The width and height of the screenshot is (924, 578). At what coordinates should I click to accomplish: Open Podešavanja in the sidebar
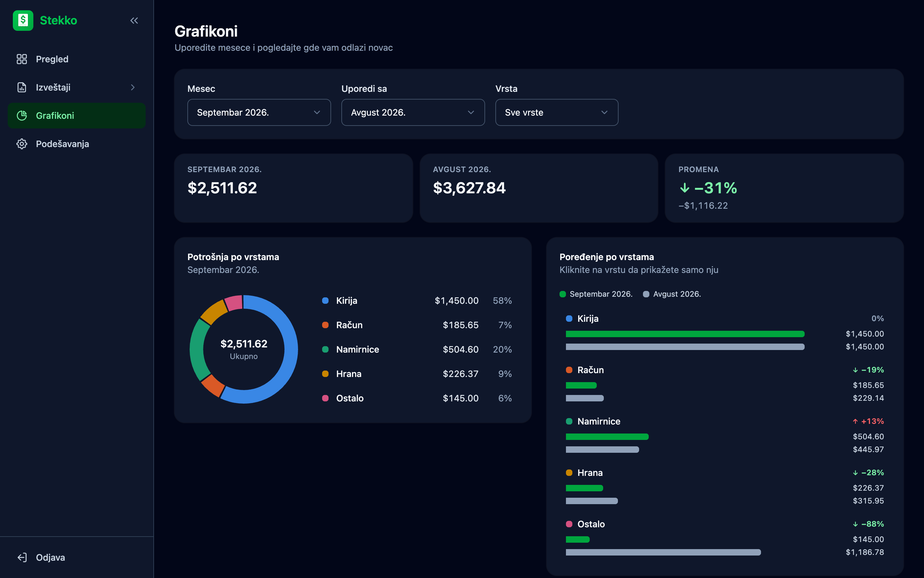pyautogui.click(x=76, y=144)
